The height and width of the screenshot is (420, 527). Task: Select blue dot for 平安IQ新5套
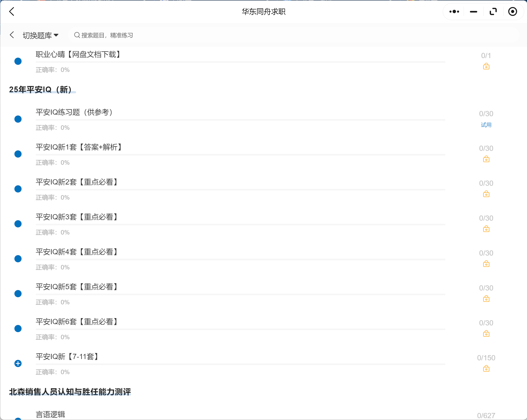tap(18, 294)
